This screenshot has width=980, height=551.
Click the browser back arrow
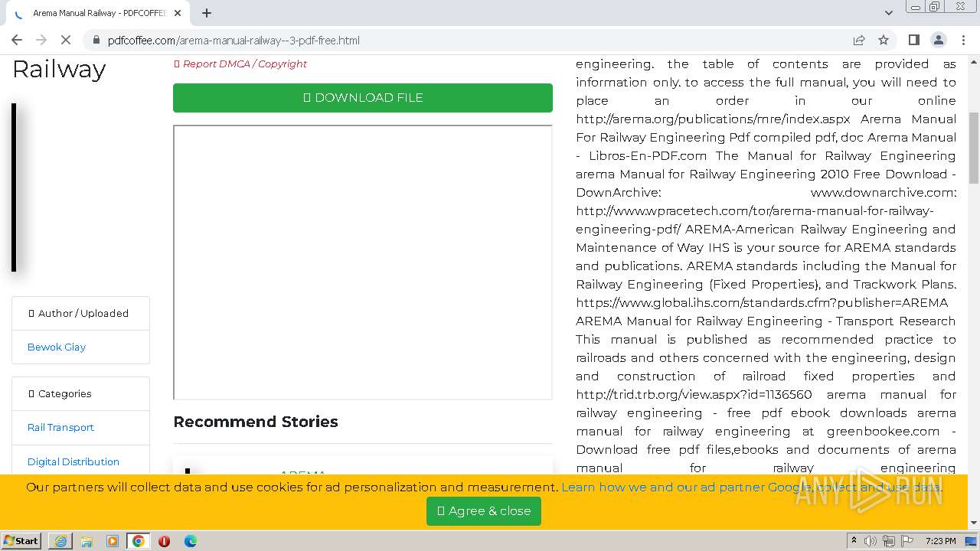coord(17,40)
